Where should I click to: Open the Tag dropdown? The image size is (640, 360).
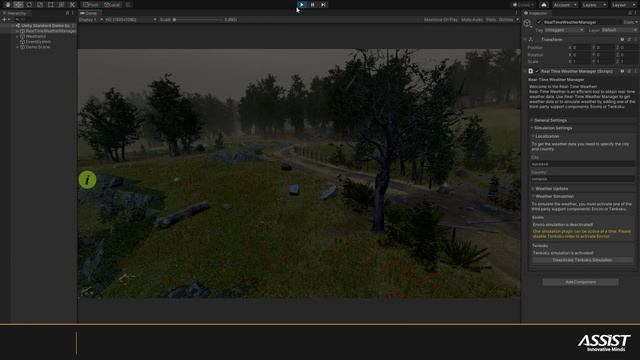(564, 30)
